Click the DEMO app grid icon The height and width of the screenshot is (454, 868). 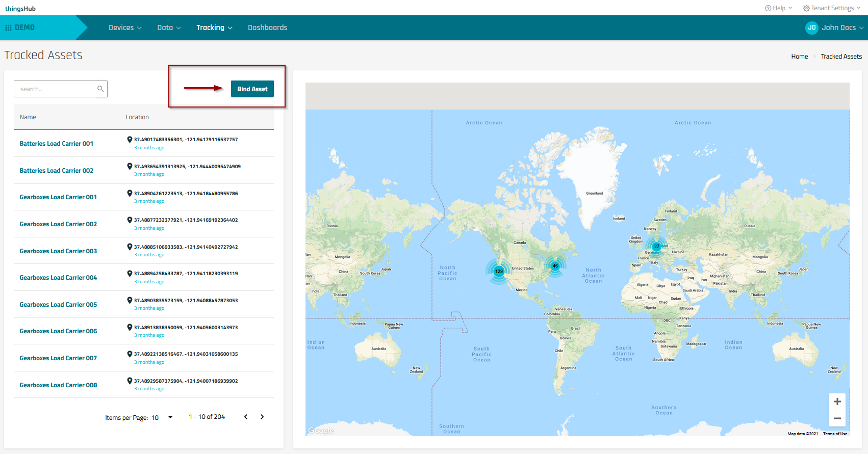(8, 28)
